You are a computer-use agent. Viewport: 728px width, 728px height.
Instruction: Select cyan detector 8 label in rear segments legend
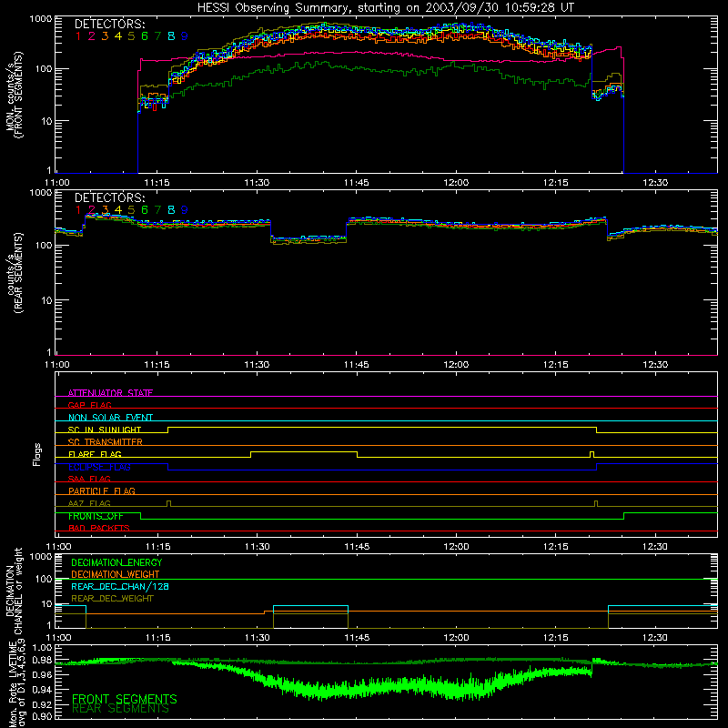(171, 210)
